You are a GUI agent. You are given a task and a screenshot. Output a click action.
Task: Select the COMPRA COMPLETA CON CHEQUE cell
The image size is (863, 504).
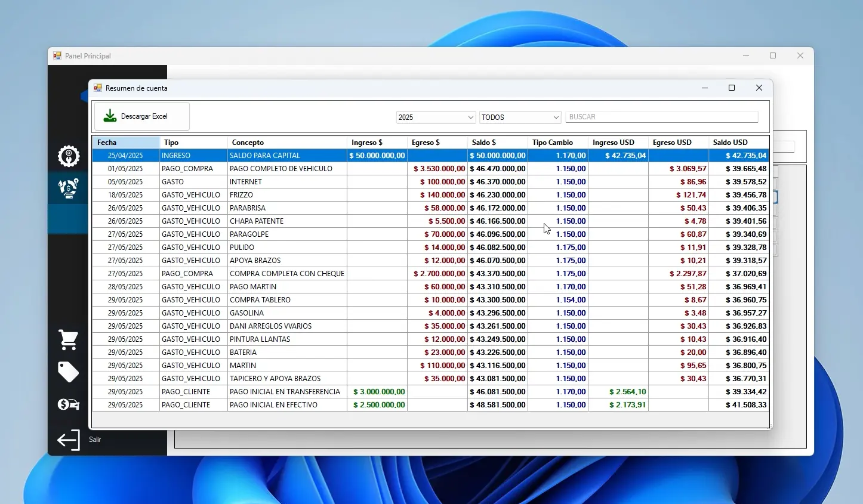tap(287, 274)
